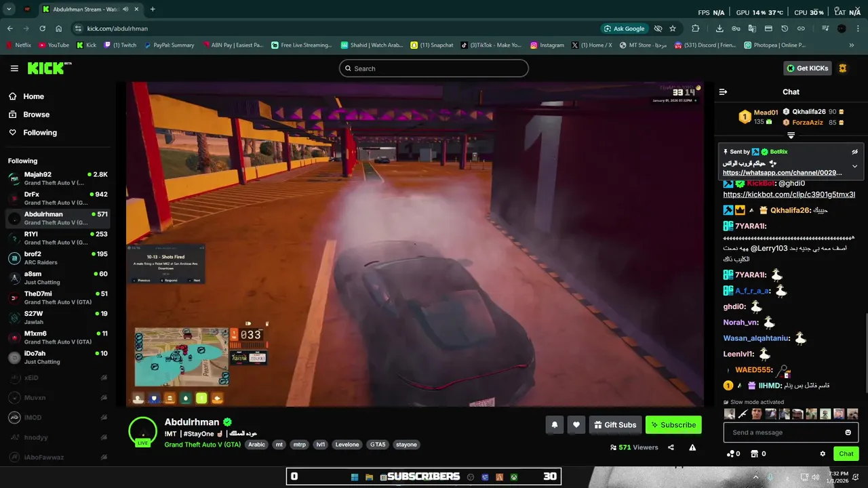The image size is (868, 488).
Task: Click the Ask Google lens button
Action: coord(623,28)
